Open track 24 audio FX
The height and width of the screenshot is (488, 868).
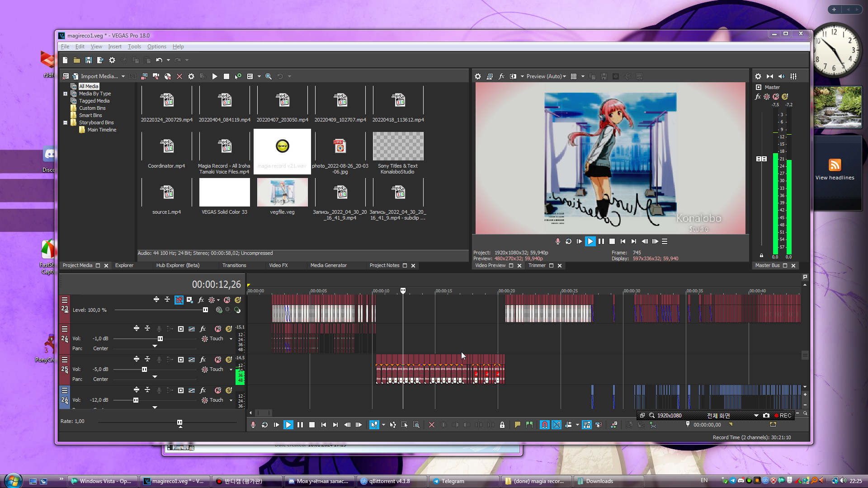pos(203,329)
